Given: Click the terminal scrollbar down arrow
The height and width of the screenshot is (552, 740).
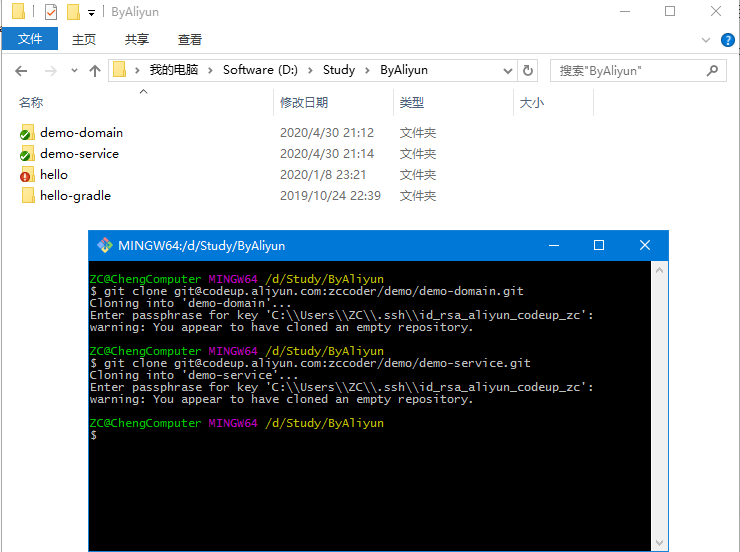Looking at the screenshot, I should (x=659, y=543).
